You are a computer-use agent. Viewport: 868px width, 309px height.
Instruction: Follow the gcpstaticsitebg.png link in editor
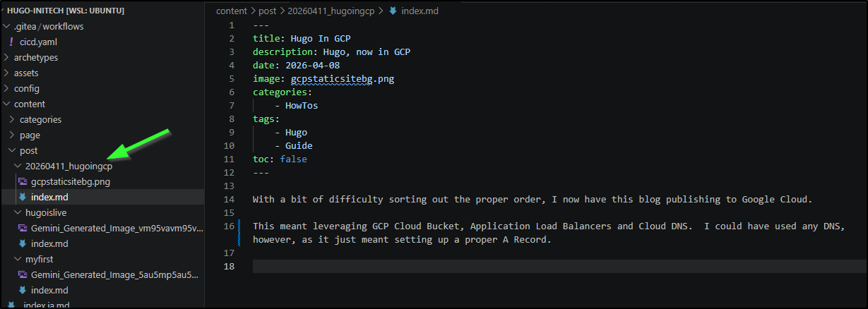342,79
